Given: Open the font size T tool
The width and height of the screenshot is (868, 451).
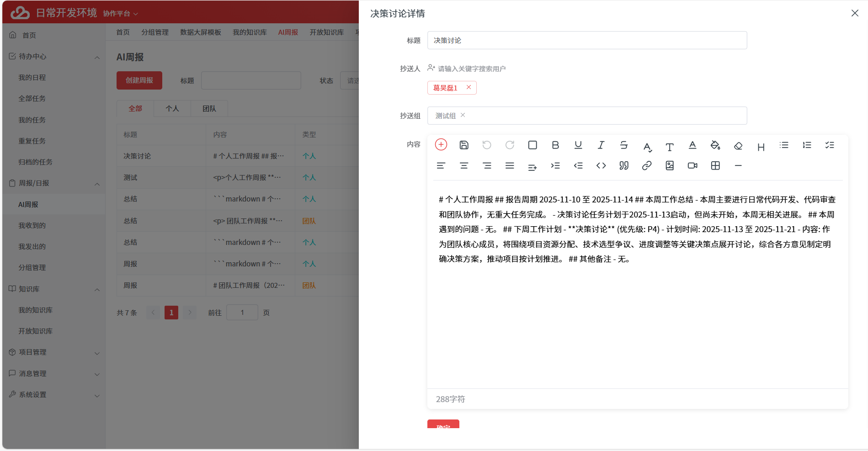Looking at the screenshot, I should [670, 147].
